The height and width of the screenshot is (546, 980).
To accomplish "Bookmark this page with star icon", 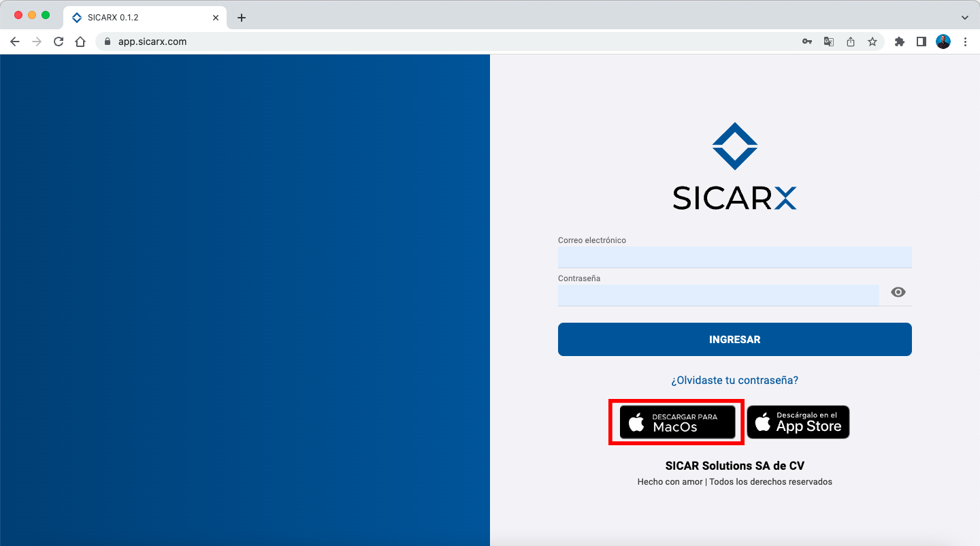I will click(872, 42).
